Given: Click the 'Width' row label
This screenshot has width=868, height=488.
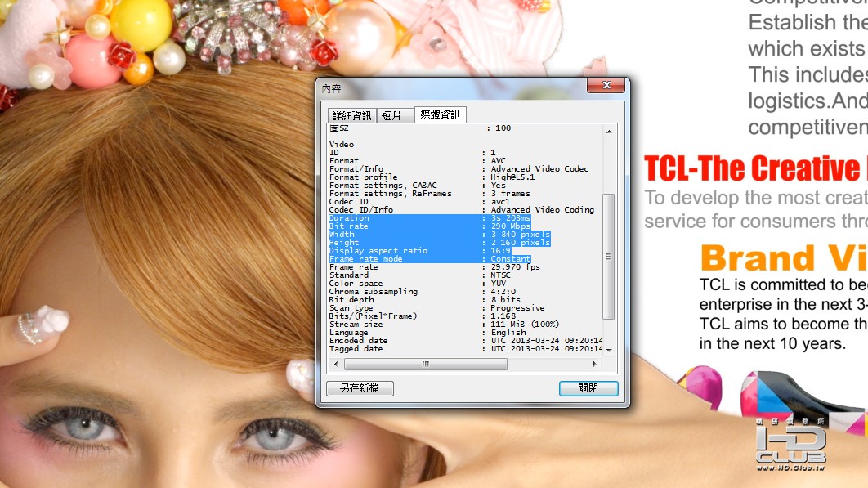Looking at the screenshot, I should click(x=342, y=235).
